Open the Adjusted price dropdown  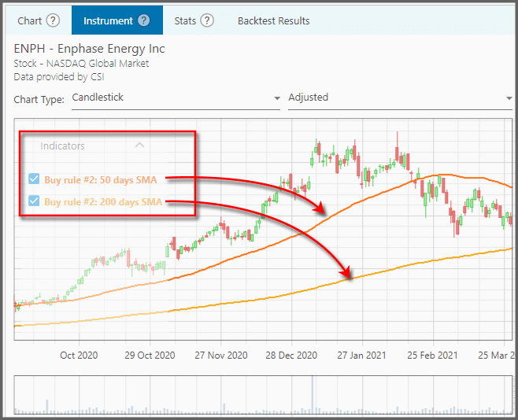coord(400,98)
